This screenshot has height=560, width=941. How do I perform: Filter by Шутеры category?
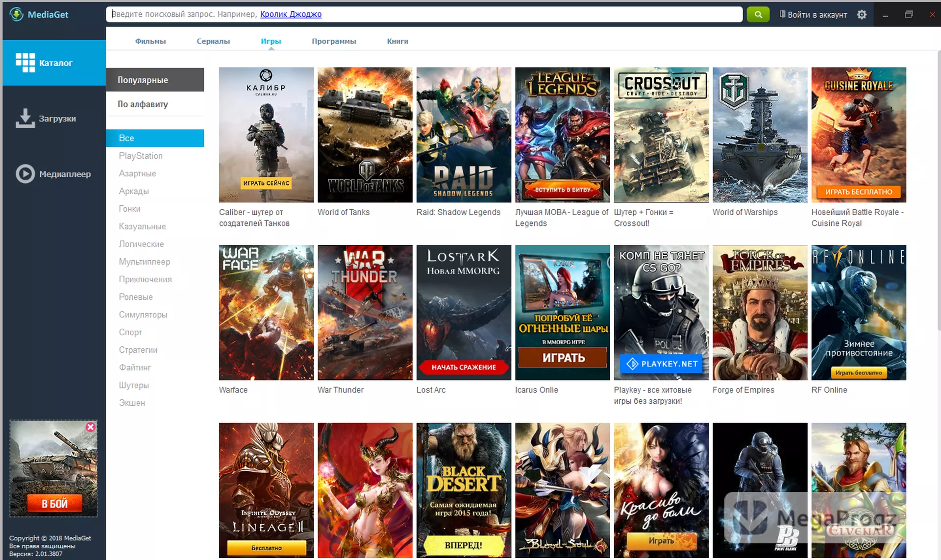point(134,385)
